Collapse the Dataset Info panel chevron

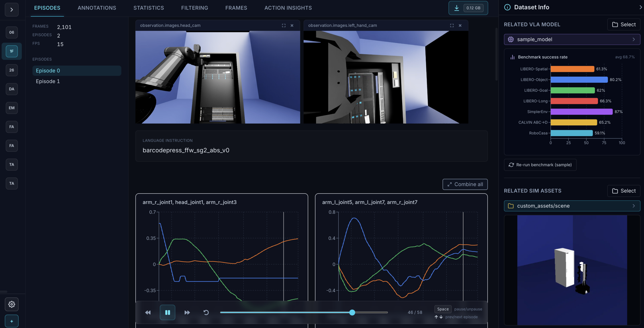tap(640, 7)
